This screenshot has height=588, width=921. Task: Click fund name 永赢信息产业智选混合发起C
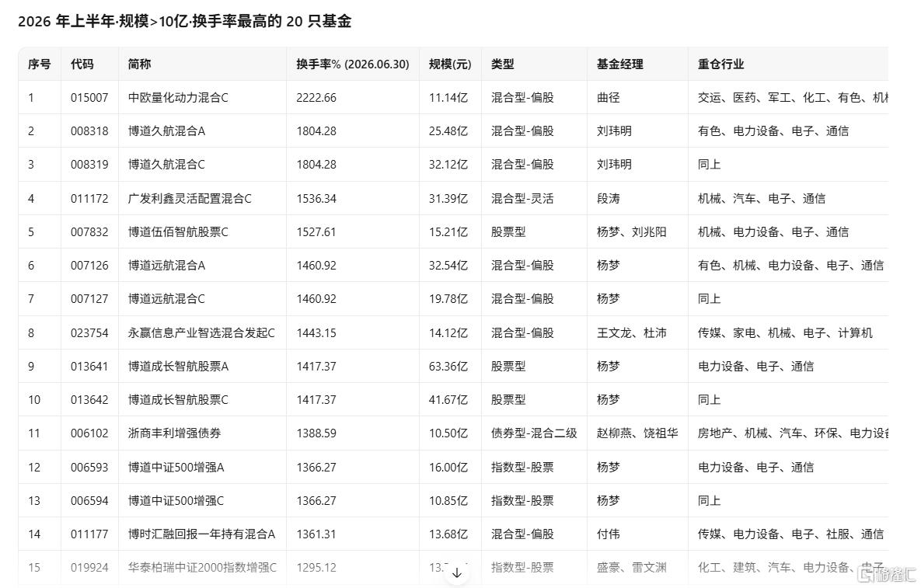(x=201, y=332)
